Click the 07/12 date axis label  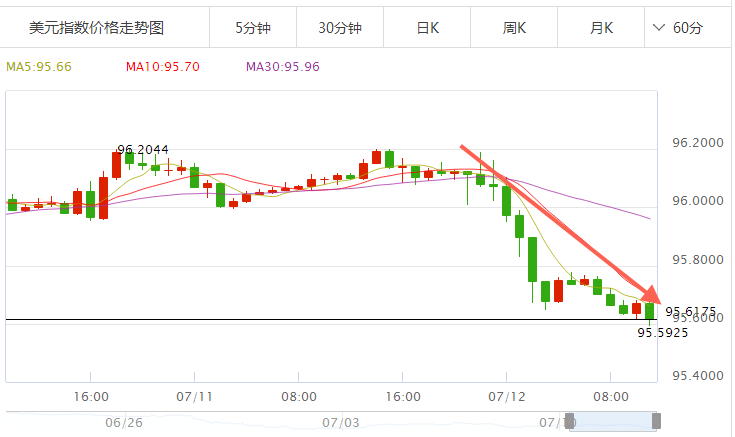coord(506,397)
